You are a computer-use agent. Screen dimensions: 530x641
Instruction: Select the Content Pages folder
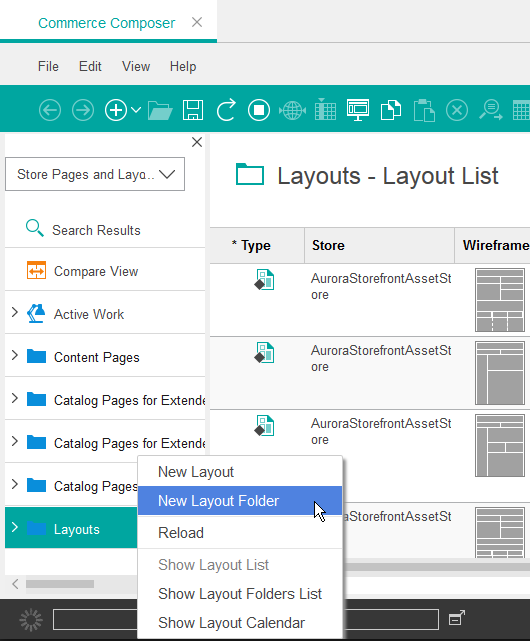[97, 357]
